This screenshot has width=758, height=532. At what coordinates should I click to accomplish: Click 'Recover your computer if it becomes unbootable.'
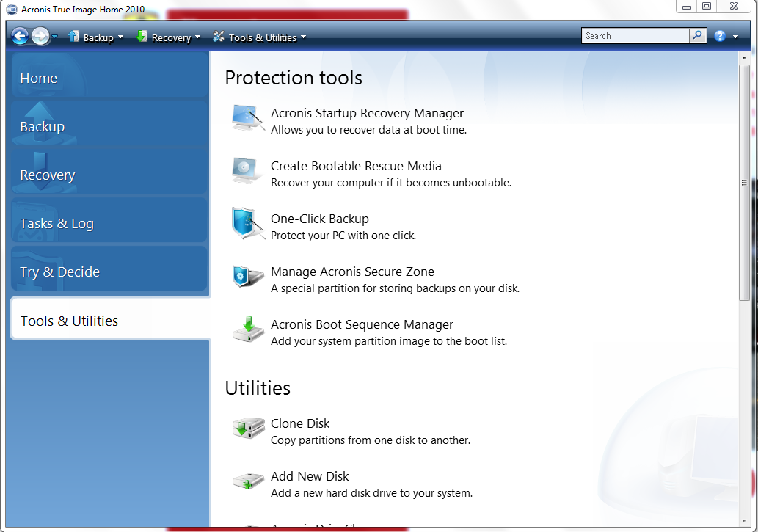(391, 182)
